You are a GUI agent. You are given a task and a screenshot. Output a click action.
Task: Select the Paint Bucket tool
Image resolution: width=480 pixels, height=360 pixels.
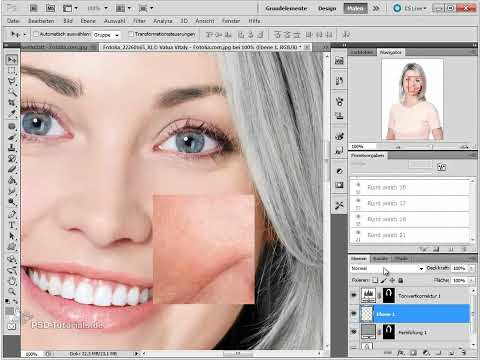click(x=12, y=180)
